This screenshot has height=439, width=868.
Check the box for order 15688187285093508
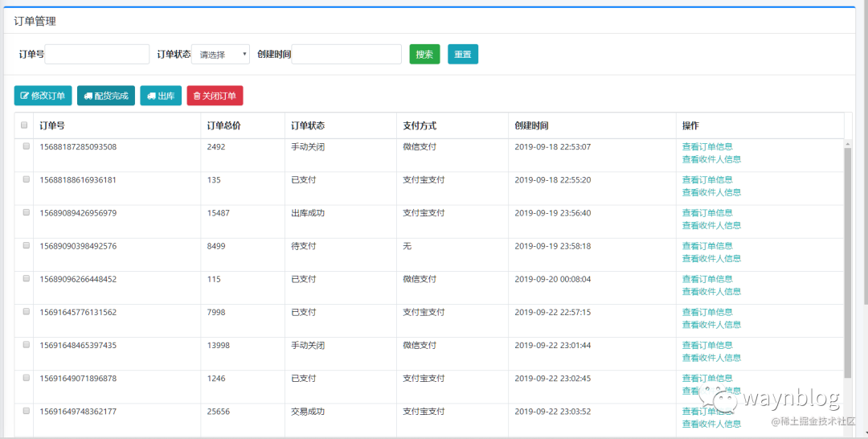(x=26, y=146)
